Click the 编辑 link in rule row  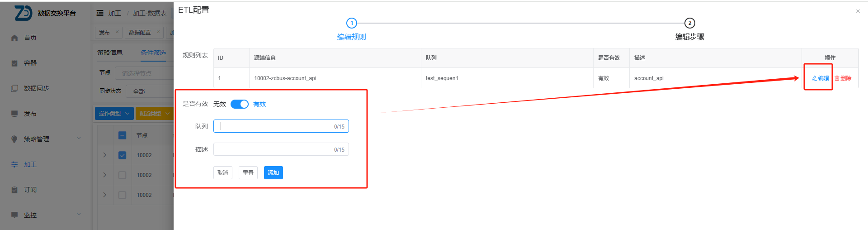[x=821, y=78]
